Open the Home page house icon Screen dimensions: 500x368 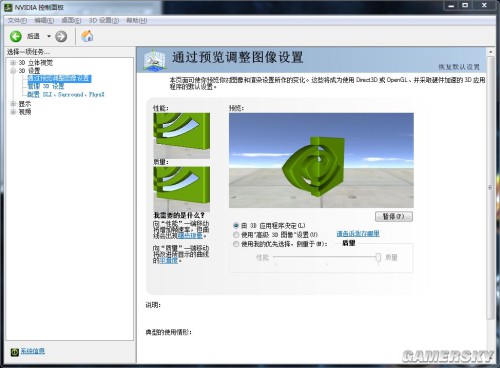tap(87, 36)
